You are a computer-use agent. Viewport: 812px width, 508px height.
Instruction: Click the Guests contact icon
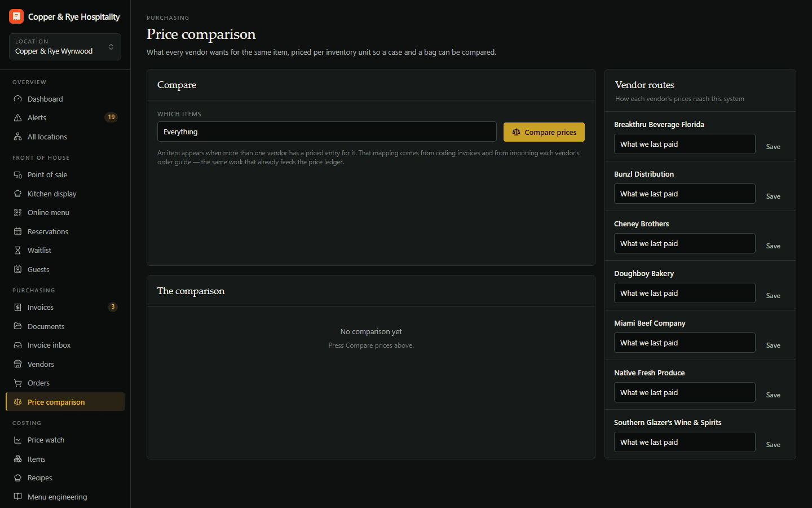[17, 269]
